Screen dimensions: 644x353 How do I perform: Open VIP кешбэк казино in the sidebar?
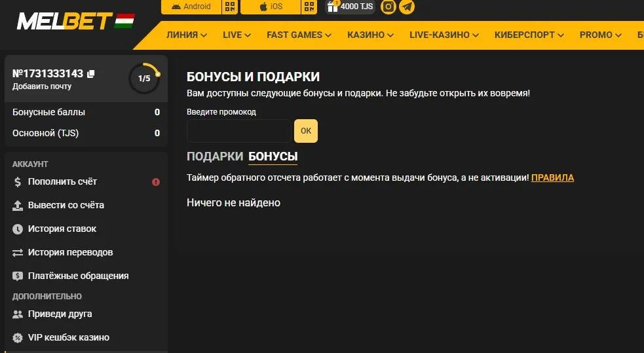86,337
